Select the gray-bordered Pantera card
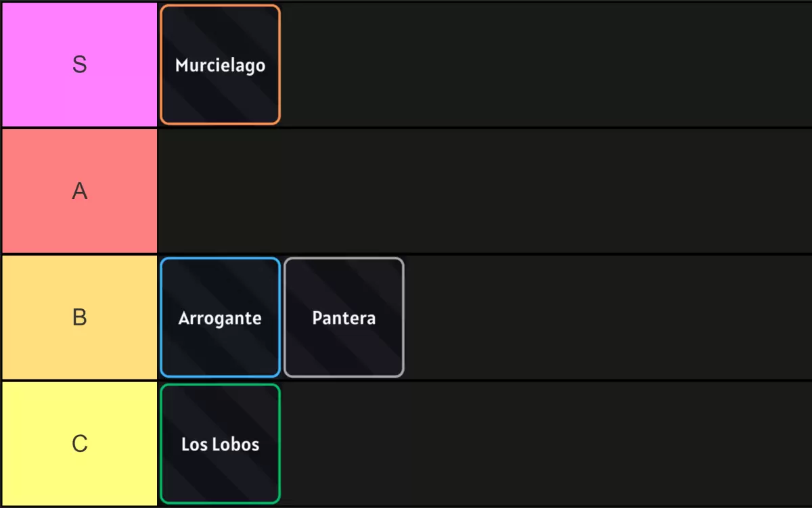Screen dimensions: 812x508 (344, 317)
